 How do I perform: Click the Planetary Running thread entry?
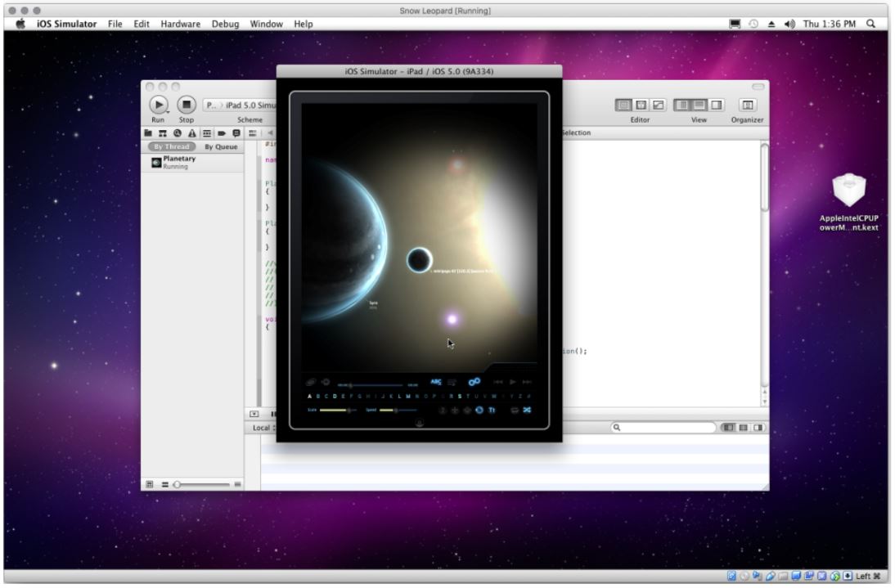coord(192,163)
